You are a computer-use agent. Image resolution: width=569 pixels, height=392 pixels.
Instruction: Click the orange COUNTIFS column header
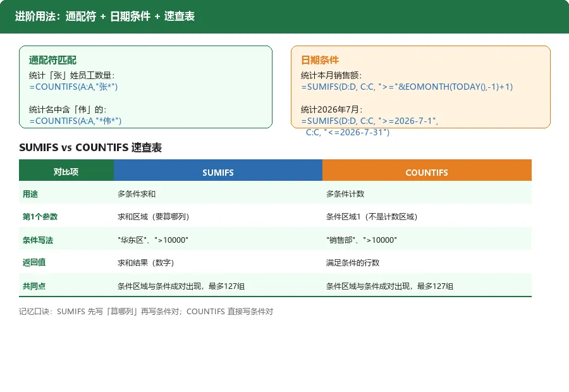tap(427, 170)
